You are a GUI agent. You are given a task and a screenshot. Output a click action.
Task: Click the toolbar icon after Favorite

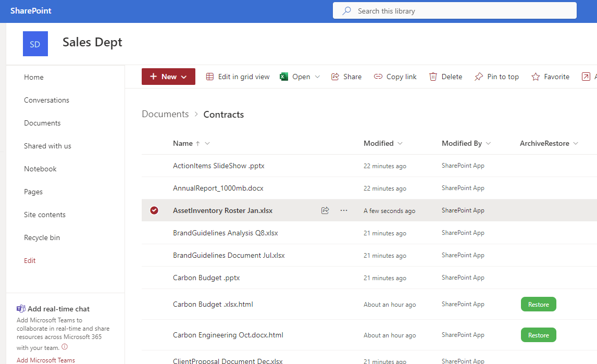pos(586,77)
